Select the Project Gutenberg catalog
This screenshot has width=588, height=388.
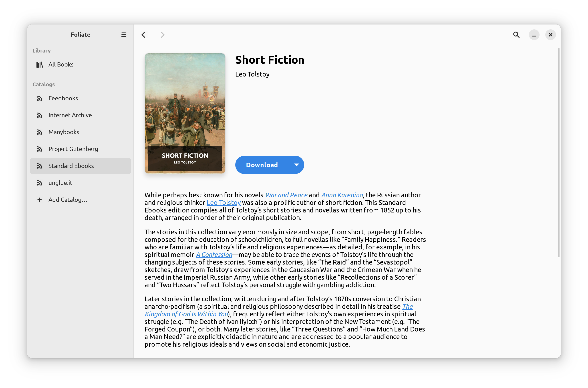81,149
